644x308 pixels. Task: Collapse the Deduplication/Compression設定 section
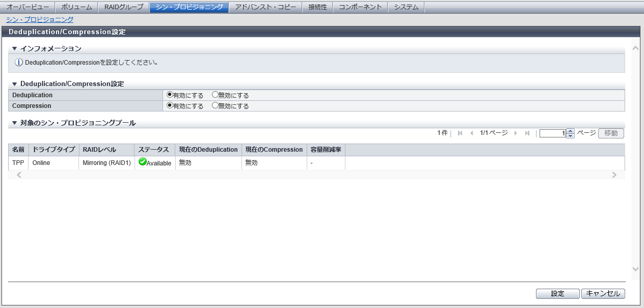(15, 83)
